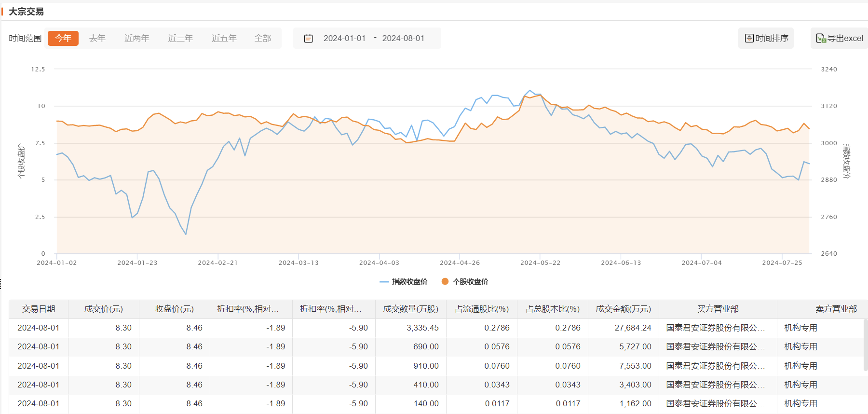Click the 成交数量(万股) column header
Viewport: 868px width, 414px height.
(411, 309)
